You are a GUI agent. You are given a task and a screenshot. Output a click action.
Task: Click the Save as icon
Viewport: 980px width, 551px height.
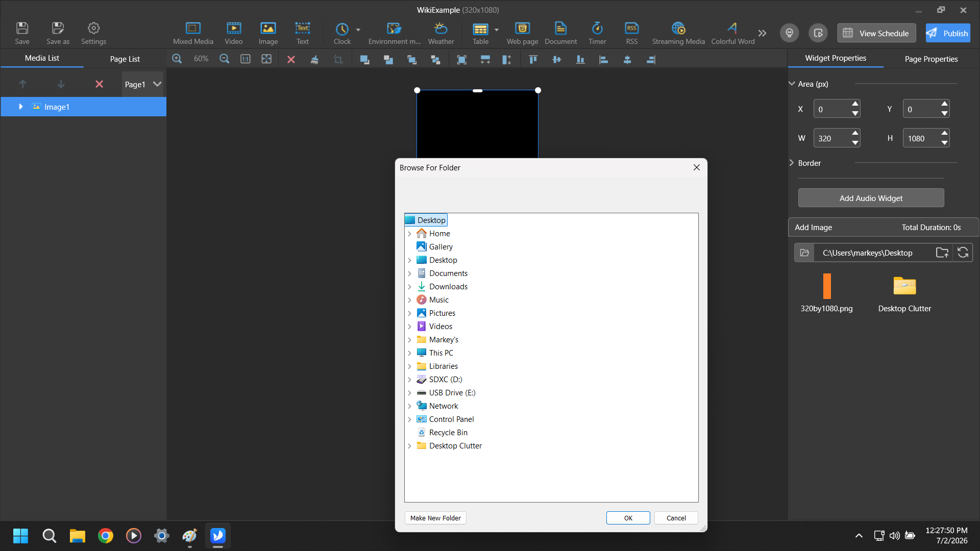tap(58, 33)
